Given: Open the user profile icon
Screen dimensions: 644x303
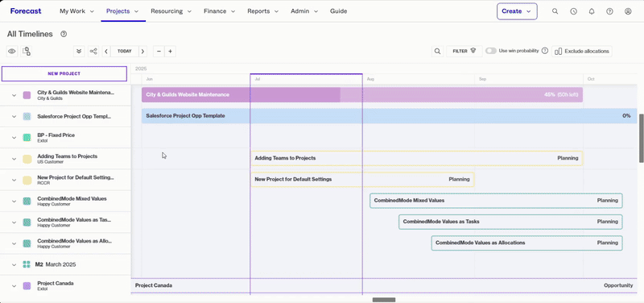Looking at the screenshot, I should point(628,11).
